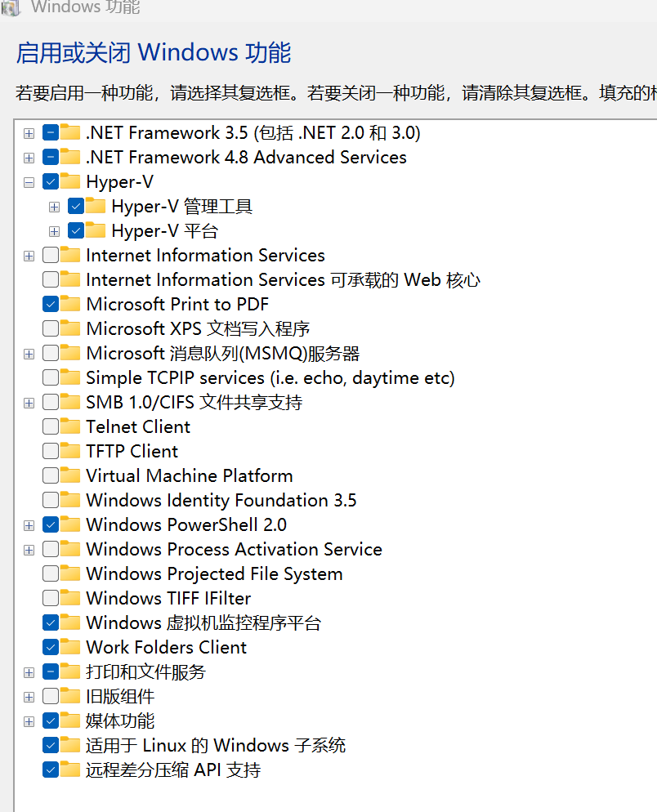Click folder icon beside Work Folders Client

coord(70,647)
